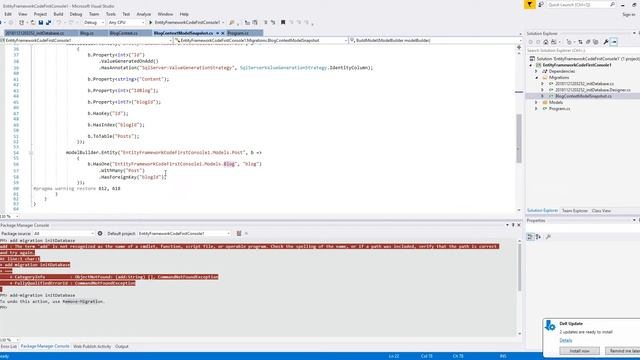Open the Team menu
640x360 pixels.
click(x=94, y=14)
